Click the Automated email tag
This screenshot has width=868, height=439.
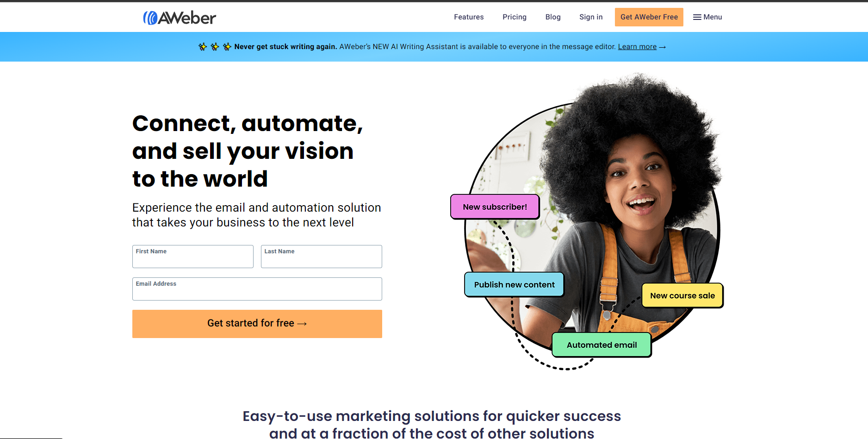[602, 345]
